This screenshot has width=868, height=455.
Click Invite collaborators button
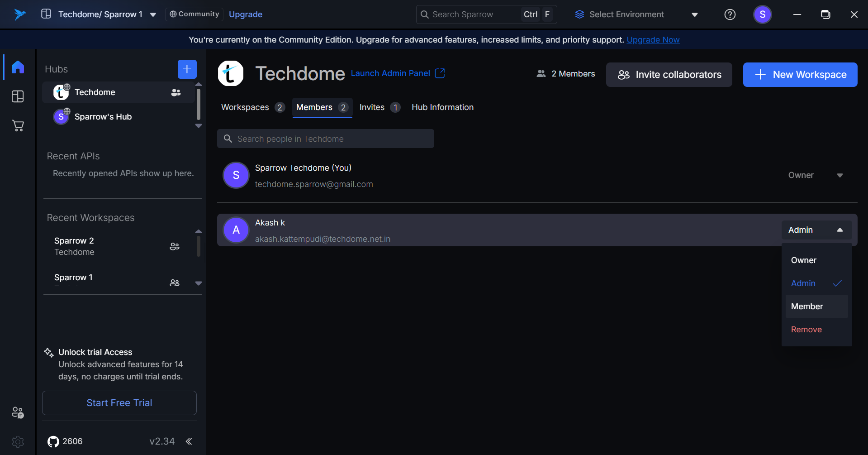(669, 75)
